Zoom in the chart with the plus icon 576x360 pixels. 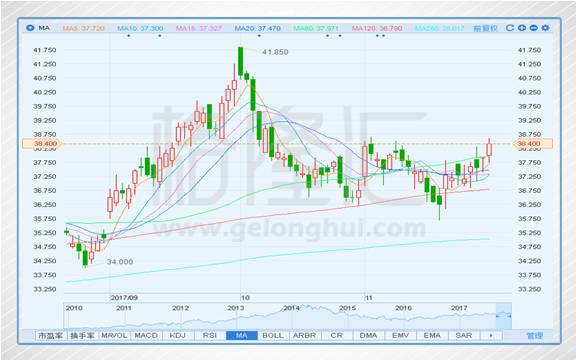click(x=522, y=28)
